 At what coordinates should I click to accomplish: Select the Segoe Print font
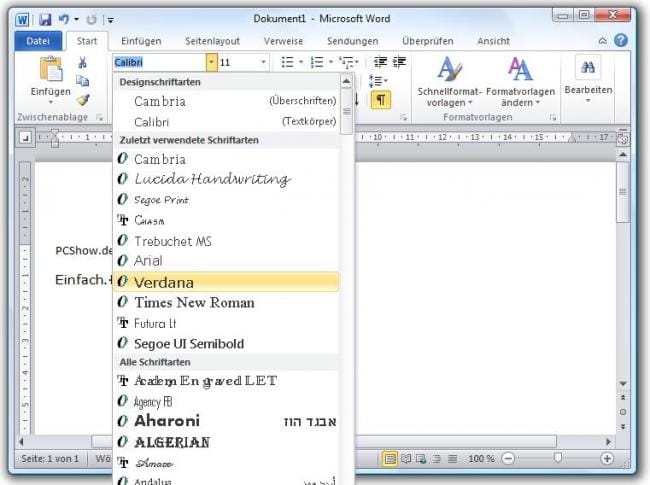tap(227, 200)
